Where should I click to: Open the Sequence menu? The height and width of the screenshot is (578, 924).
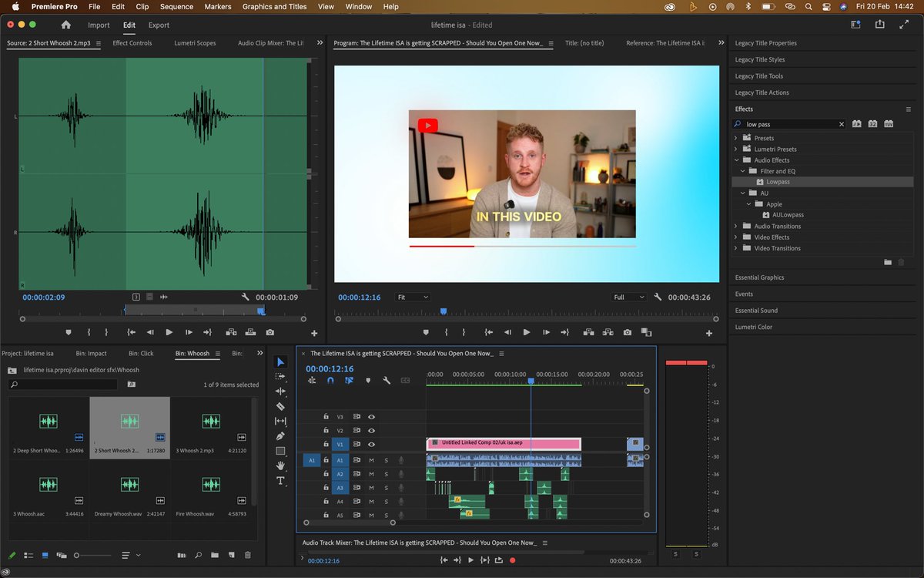(x=176, y=7)
